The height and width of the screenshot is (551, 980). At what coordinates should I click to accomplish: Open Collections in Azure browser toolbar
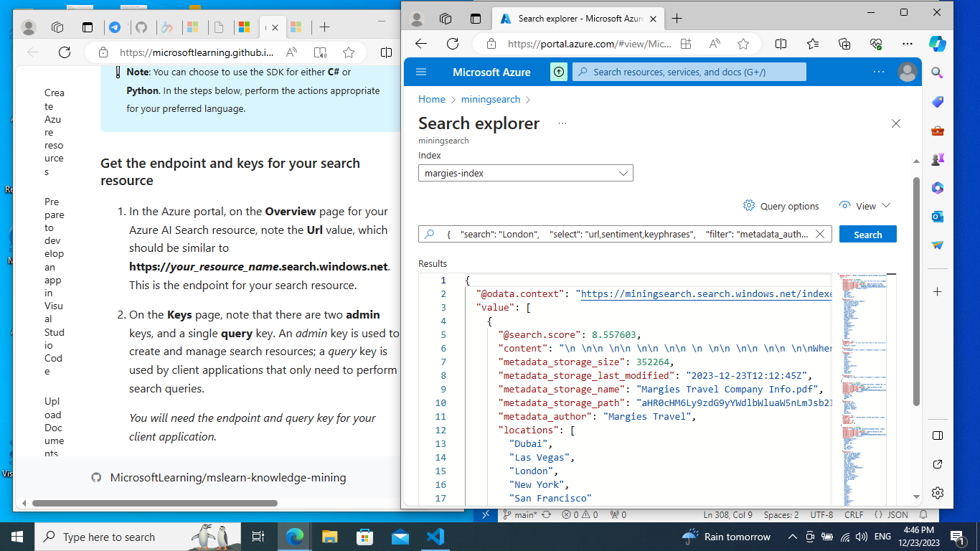pos(844,44)
